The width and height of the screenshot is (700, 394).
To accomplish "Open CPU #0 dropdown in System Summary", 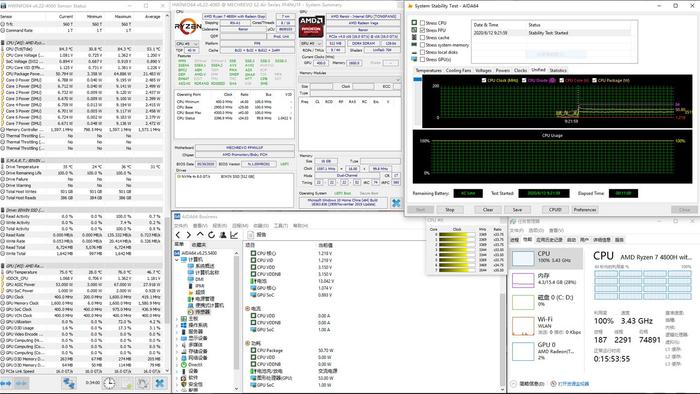I will pos(187,44).
